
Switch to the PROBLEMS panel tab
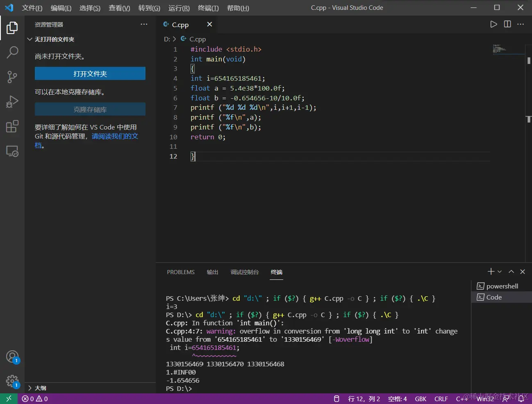pyautogui.click(x=180, y=272)
